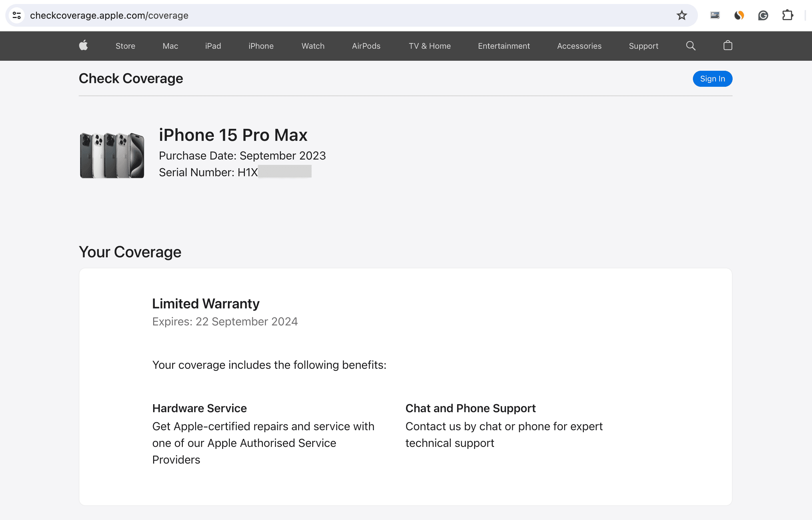This screenshot has height=520, width=812.
Task: Click the Hardware Service link
Action: 199,408
